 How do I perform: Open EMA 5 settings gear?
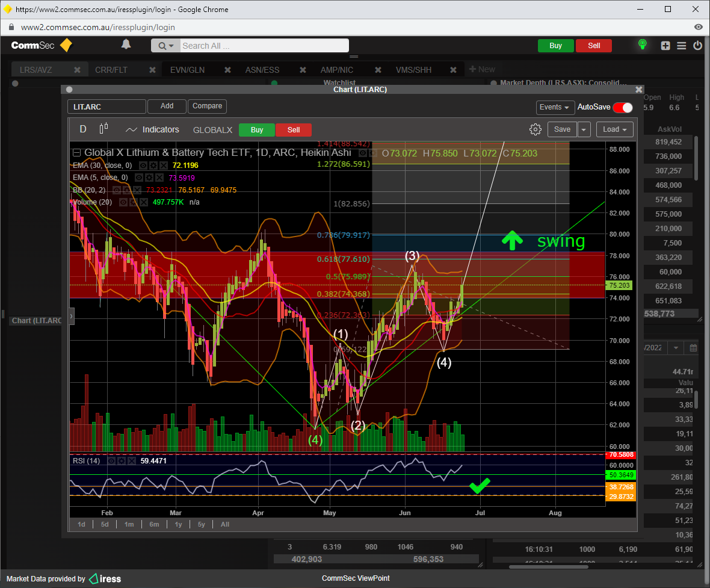click(x=149, y=178)
